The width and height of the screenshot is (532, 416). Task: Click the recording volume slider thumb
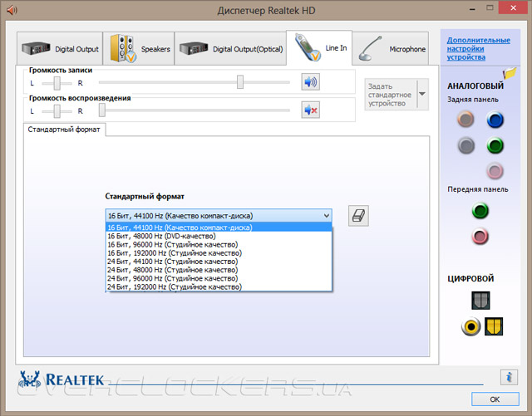[x=240, y=82]
